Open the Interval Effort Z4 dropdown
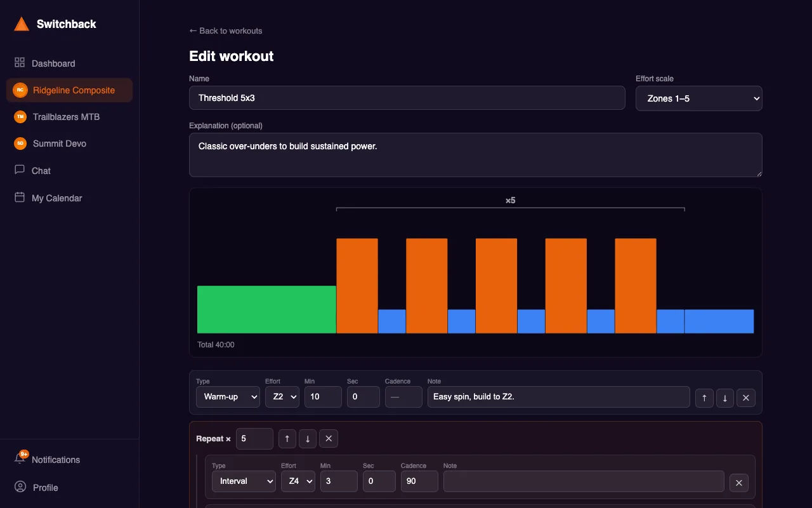Image resolution: width=812 pixels, height=508 pixels. tap(298, 481)
